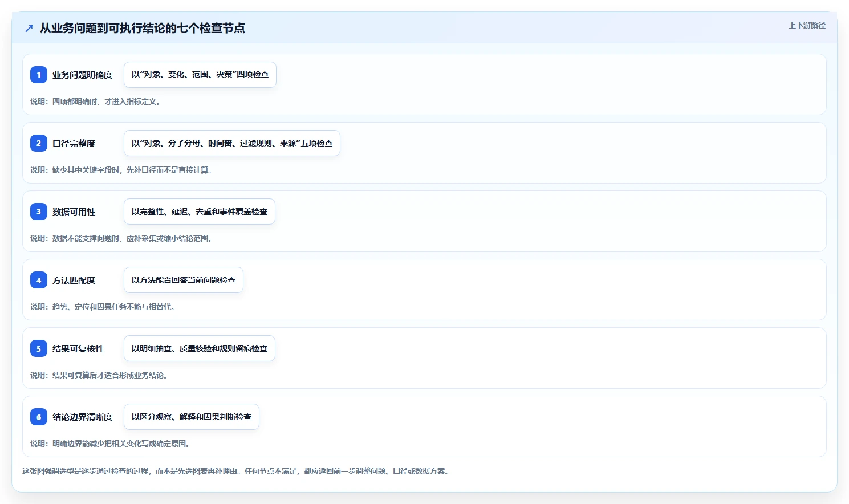Click the 以明细抽查、质量核验和规则留痕检查 chip

click(x=200, y=348)
